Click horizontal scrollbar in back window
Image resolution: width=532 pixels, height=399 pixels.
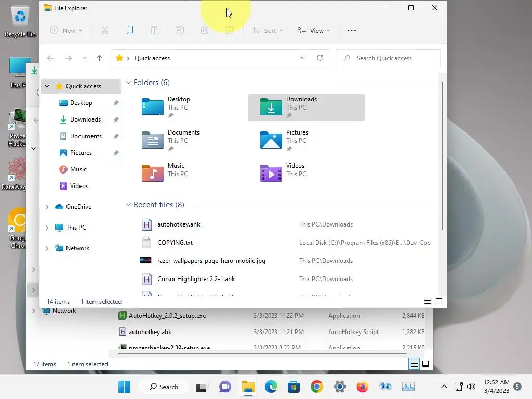coord(262,353)
